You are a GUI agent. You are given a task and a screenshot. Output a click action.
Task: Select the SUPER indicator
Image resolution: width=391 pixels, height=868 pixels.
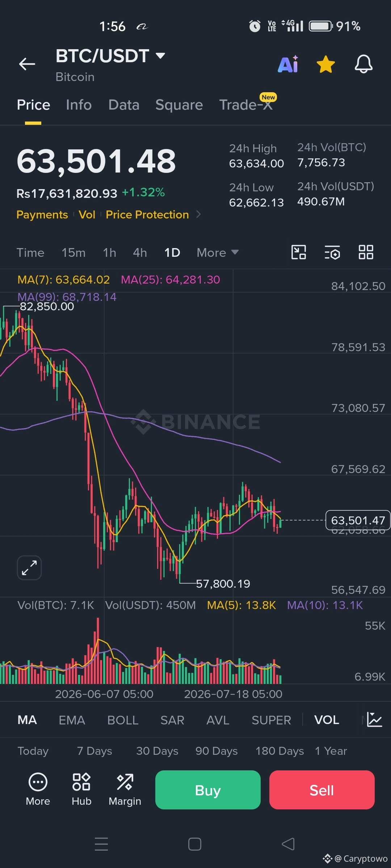pyautogui.click(x=271, y=720)
